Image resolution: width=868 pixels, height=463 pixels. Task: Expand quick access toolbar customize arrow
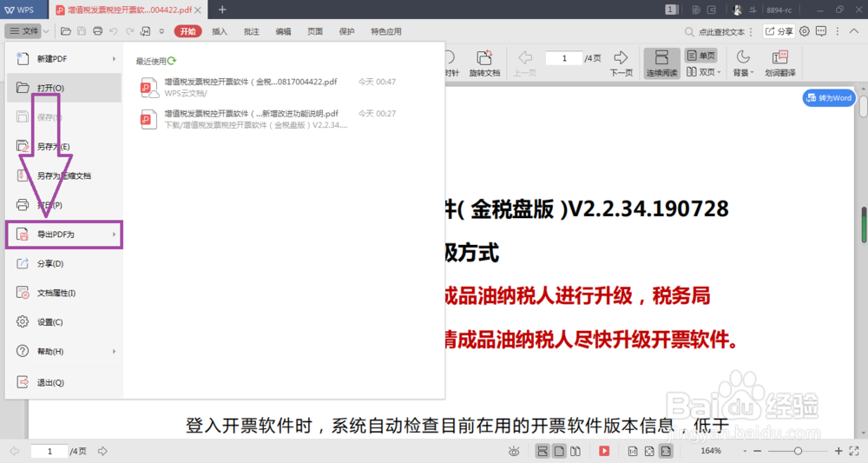tap(161, 31)
